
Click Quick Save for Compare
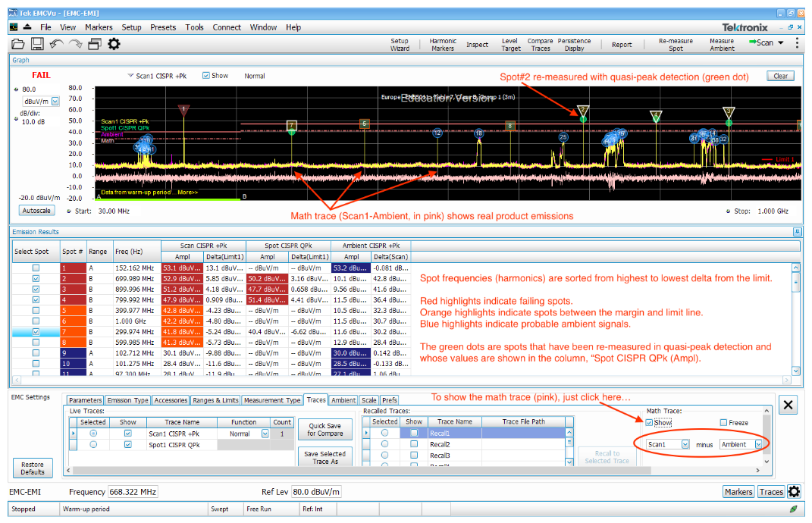tap(324, 427)
